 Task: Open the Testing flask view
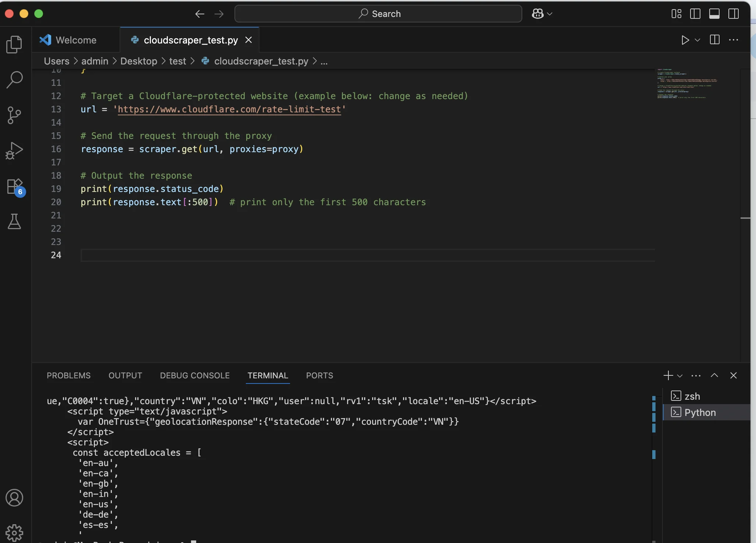click(14, 221)
